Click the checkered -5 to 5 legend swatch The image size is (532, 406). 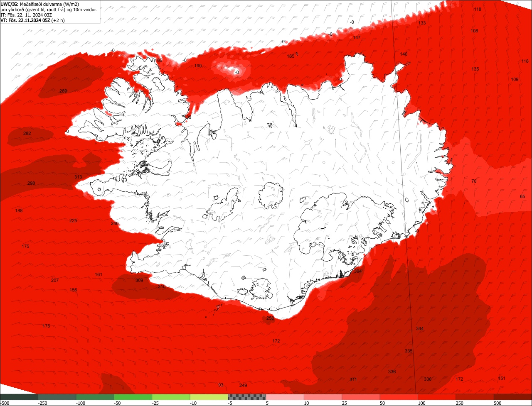[247, 397]
